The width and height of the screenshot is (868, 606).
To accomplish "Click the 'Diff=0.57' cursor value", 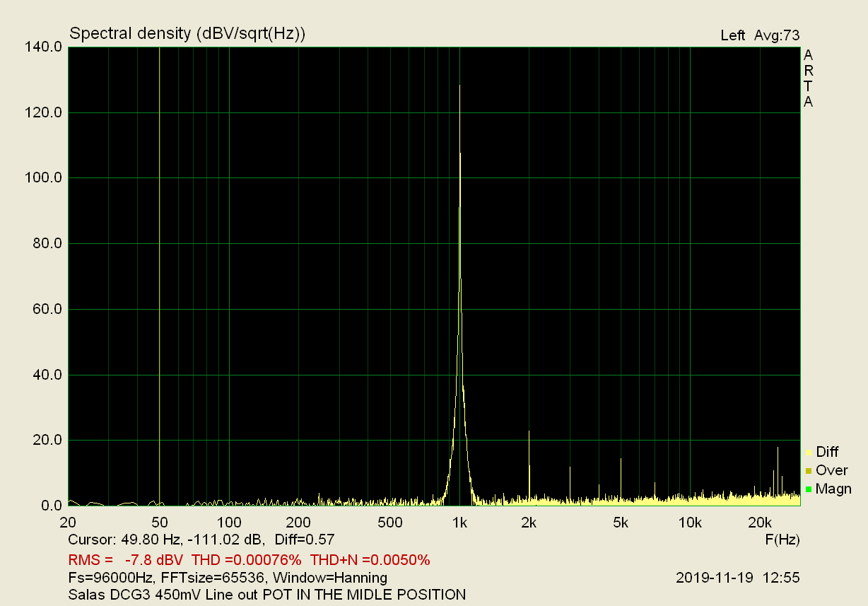I will tap(305, 540).
